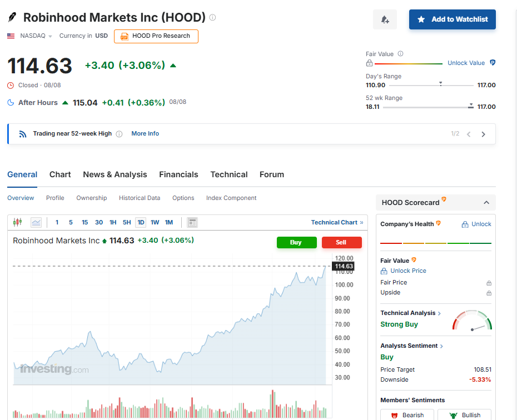Click Pro badge beside Company's Health
Screen dimensions: 517x420
pos(438,223)
